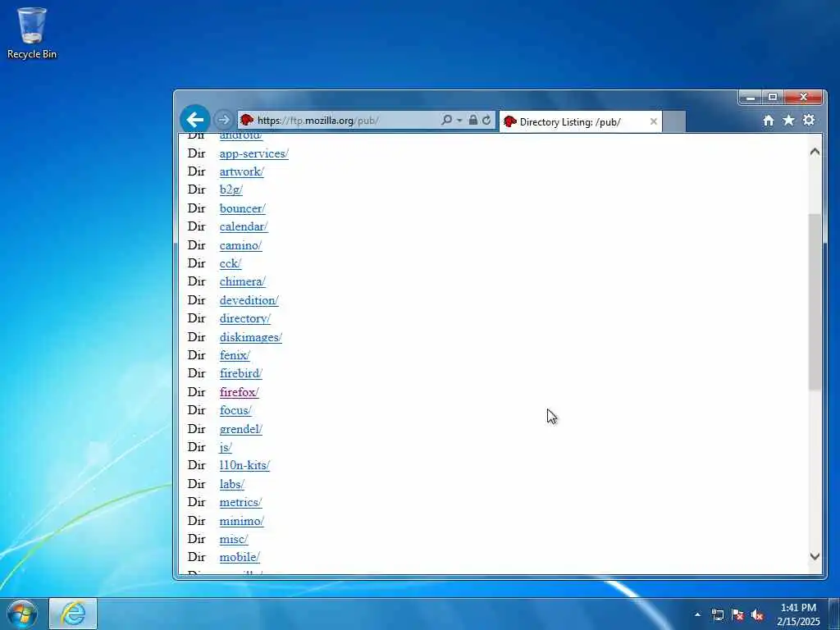Open the Tools gear icon

pyautogui.click(x=809, y=120)
